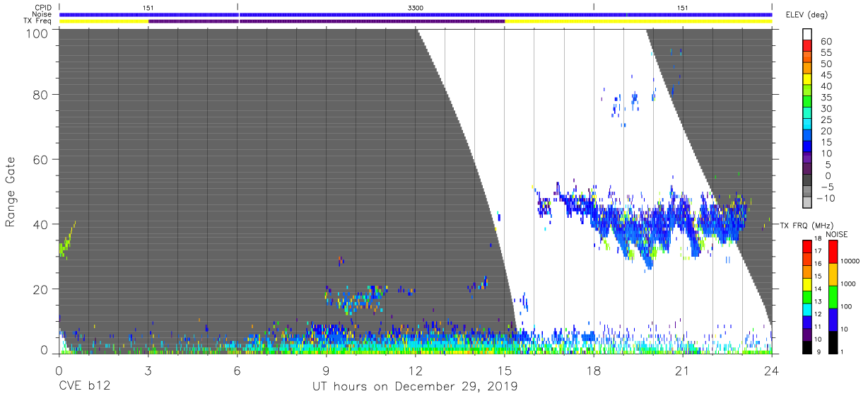Click the "ELEV (deg)" colorbar title
Viewport: 868px width, 401px height.
pos(807,15)
